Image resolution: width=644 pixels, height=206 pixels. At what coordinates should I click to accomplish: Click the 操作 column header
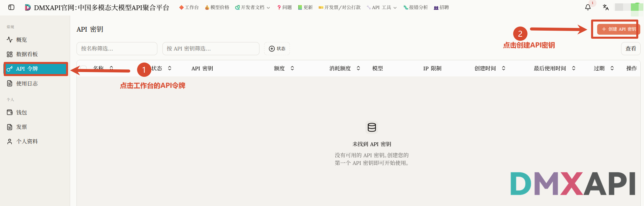click(x=632, y=68)
